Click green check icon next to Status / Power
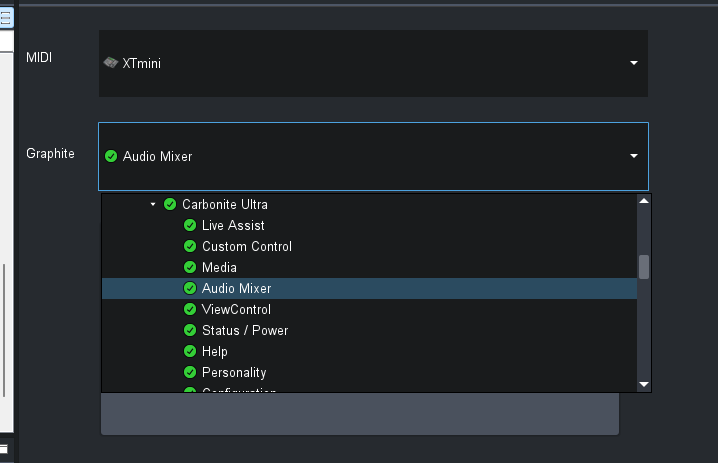 (x=190, y=330)
